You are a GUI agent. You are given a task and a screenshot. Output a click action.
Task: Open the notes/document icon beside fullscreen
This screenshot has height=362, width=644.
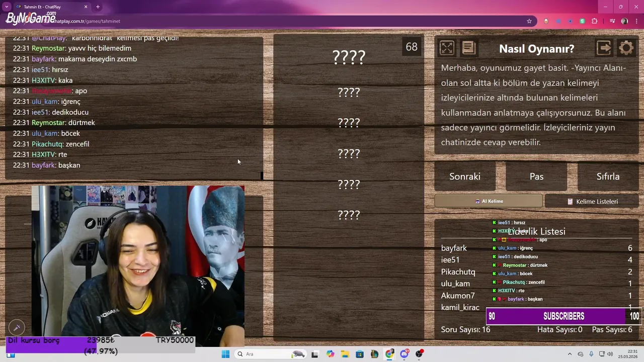[468, 48]
